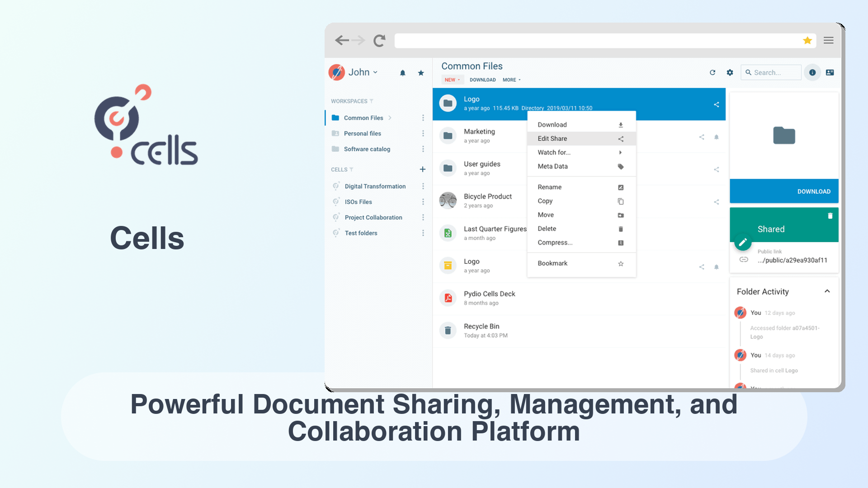Click the share icon on Logo folder
Image resolution: width=868 pixels, height=488 pixels.
coord(715,105)
